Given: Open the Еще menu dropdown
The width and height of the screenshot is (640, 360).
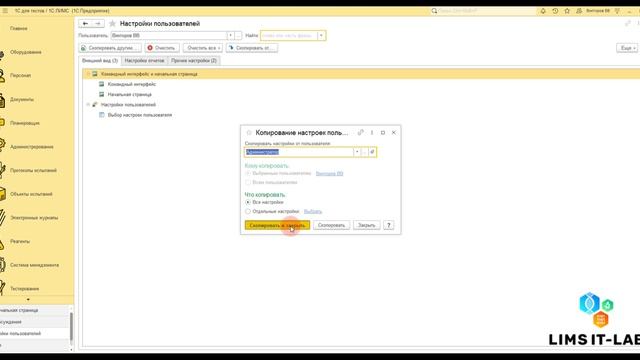Looking at the screenshot, I should point(628,48).
